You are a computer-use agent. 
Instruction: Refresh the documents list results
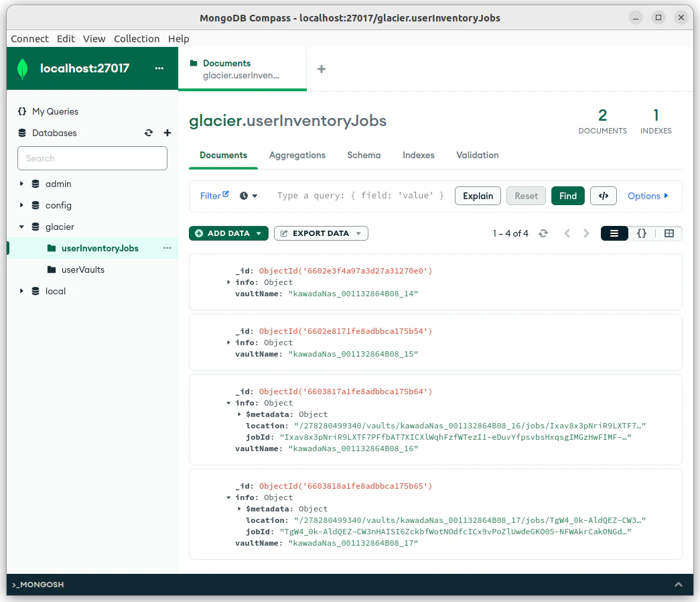point(543,233)
